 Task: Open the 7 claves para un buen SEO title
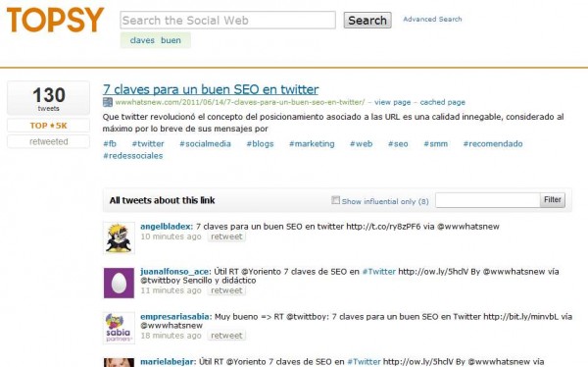[211, 89]
